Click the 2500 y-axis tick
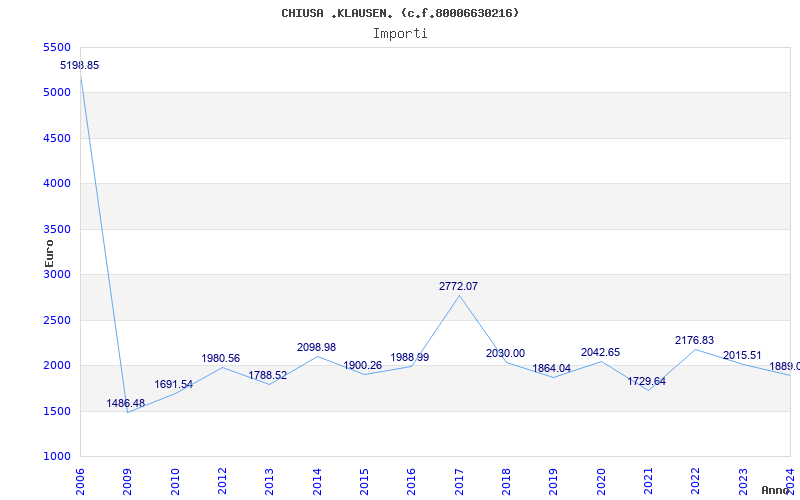800x500 pixels. (x=57, y=320)
